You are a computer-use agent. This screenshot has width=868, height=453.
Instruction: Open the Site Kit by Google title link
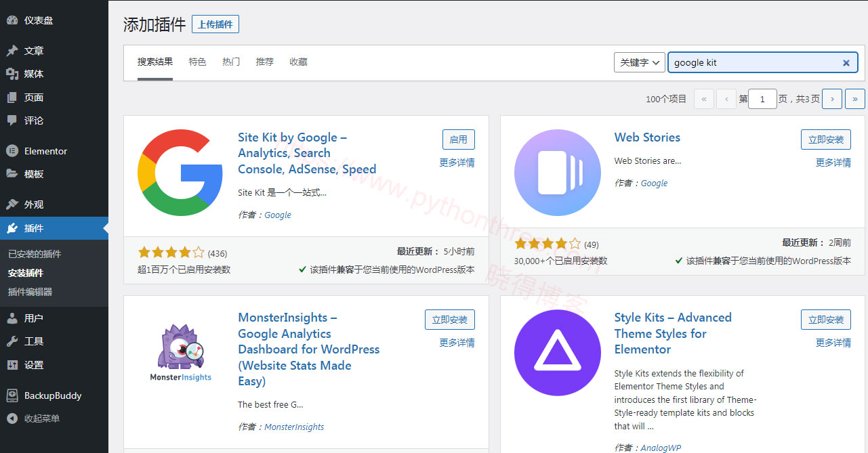pos(307,153)
